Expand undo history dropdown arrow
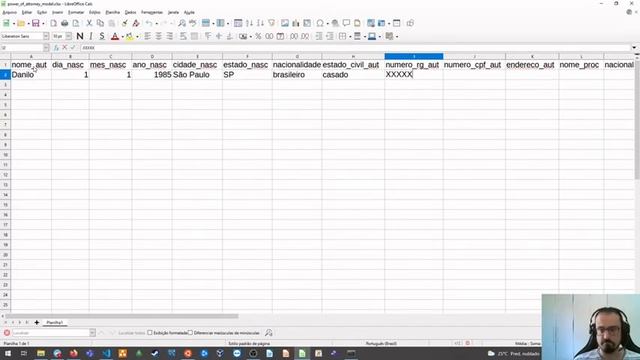The width and height of the screenshot is (640, 360). pos(157,24)
